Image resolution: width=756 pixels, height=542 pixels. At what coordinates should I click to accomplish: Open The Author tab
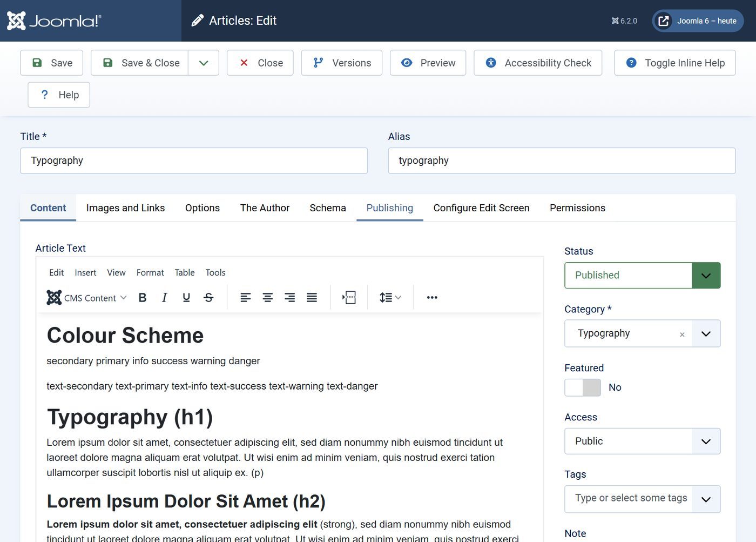pyautogui.click(x=265, y=208)
